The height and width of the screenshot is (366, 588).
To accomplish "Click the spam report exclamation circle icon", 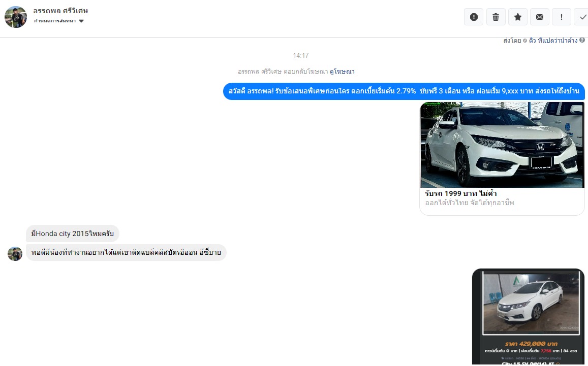I will 474,17.
